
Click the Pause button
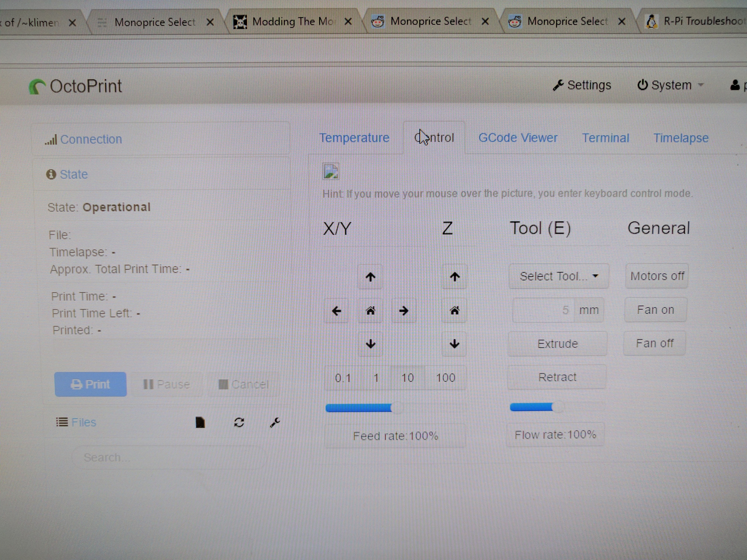click(x=167, y=384)
